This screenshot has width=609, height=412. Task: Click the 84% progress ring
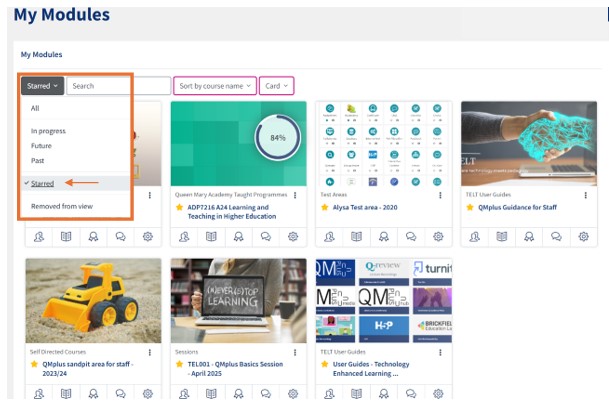click(x=277, y=137)
